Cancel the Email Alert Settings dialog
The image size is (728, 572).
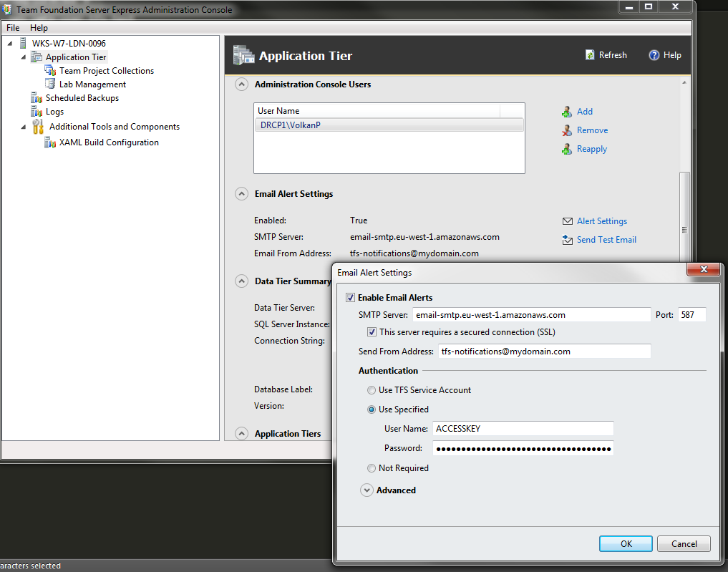pos(683,543)
